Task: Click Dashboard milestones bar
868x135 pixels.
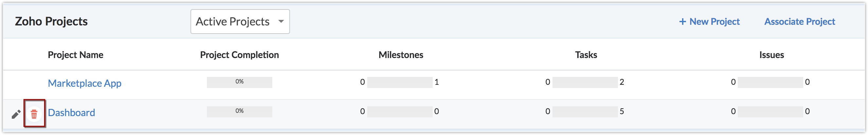Action: [400, 112]
